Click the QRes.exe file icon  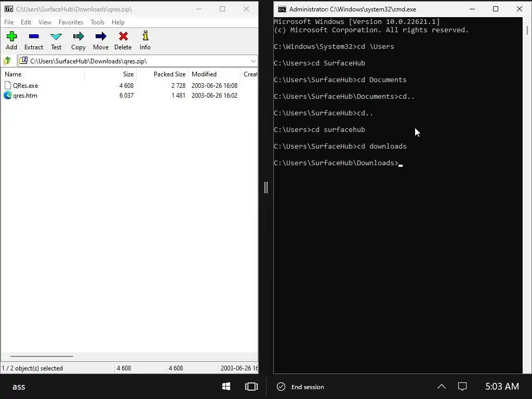click(7, 85)
